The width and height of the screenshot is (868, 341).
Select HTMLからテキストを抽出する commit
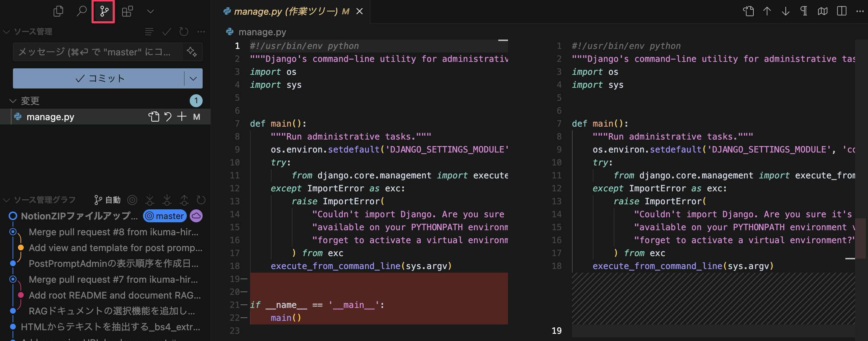click(x=110, y=327)
